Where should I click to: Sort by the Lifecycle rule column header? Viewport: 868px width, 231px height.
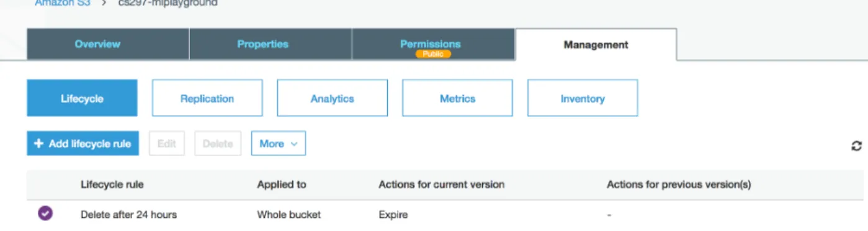pyautogui.click(x=112, y=184)
